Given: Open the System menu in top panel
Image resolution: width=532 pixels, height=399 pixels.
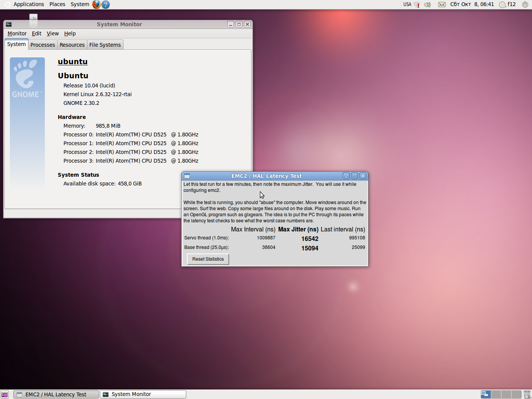Looking at the screenshot, I should pos(80,4).
